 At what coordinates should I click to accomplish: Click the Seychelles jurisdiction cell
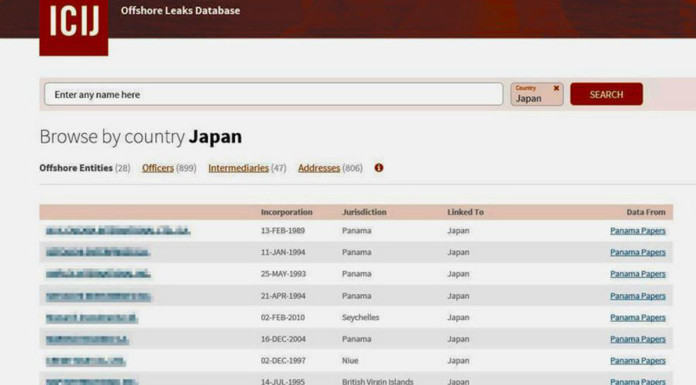pyautogui.click(x=360, y=318)
